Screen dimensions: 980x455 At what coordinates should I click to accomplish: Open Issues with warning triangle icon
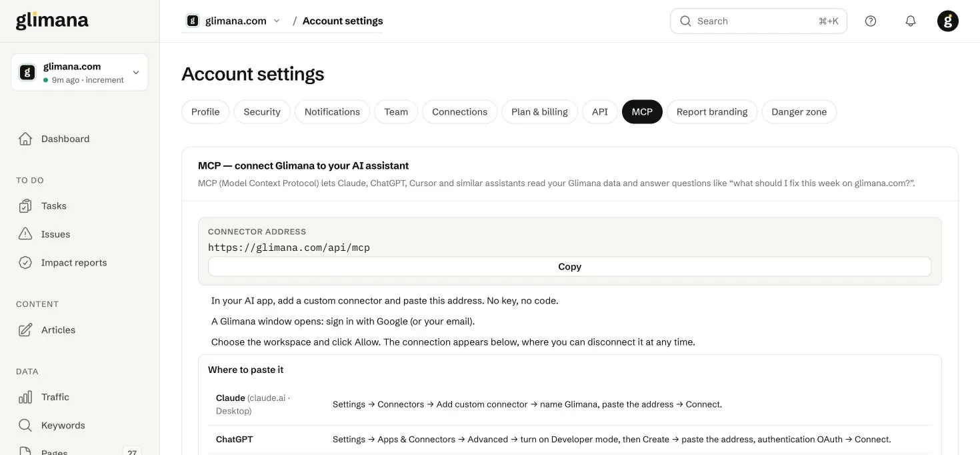click(25, 234)
